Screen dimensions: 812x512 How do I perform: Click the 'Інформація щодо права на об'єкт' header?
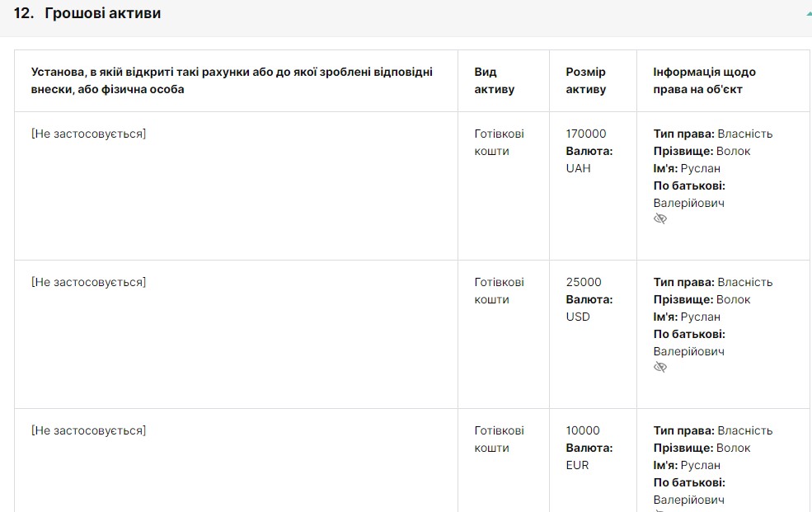pyautogui.click(x=704, y=81)
